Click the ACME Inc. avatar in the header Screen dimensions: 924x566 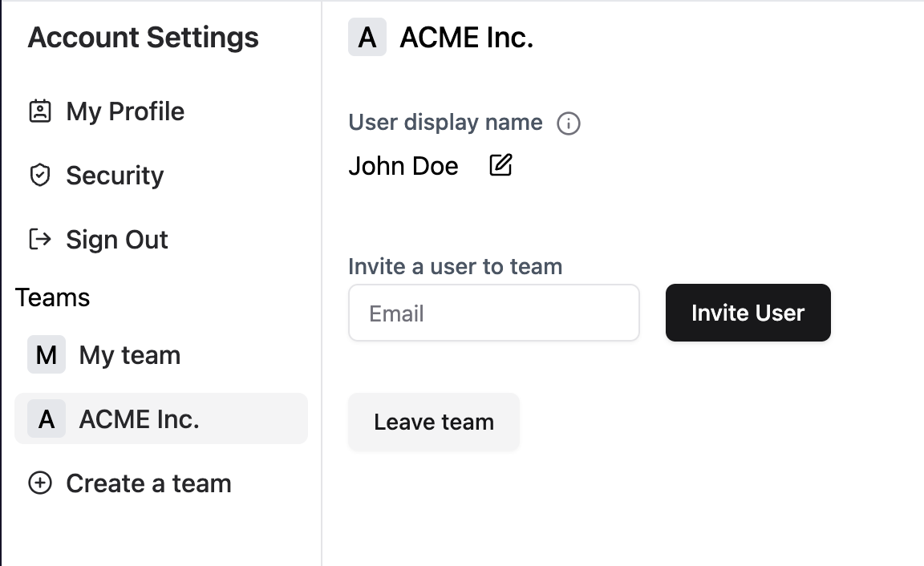[x=367, y=37]
